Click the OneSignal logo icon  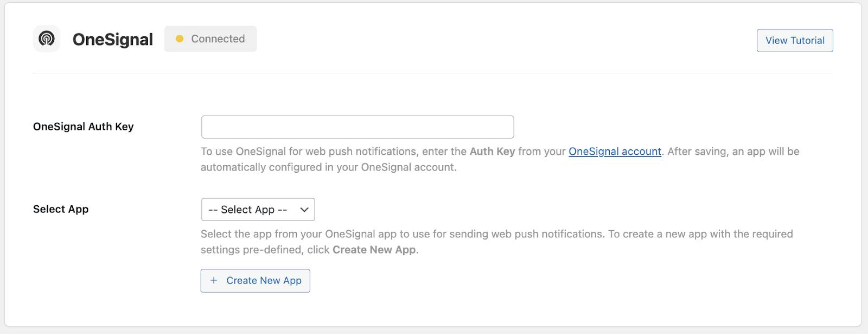click(47, 39)
